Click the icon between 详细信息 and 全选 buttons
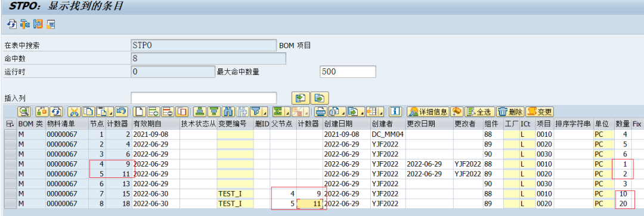Screen dimensions: 644x216 (457, 111)
